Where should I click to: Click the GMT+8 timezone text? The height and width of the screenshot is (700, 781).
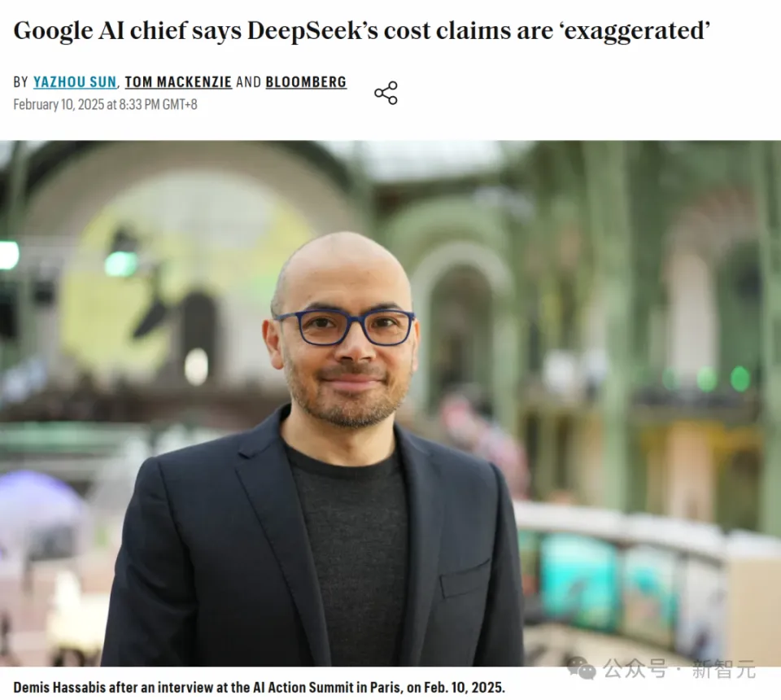click(x=180, y=105)
